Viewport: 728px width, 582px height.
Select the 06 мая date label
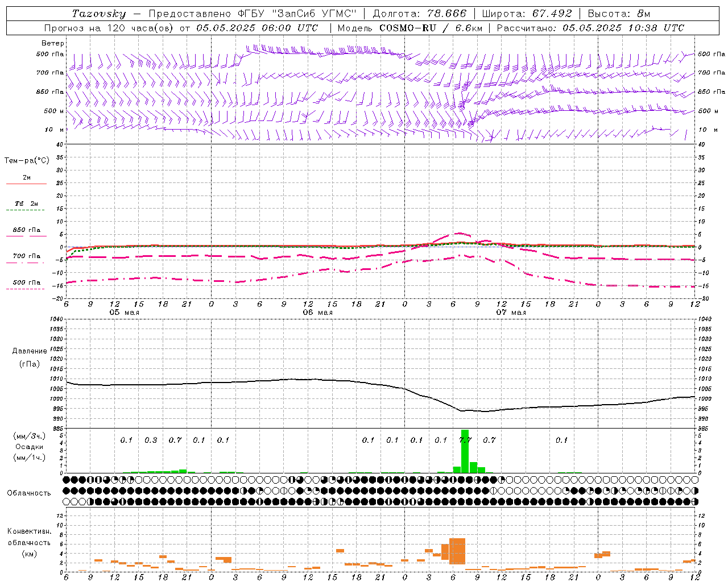[317, 313]
